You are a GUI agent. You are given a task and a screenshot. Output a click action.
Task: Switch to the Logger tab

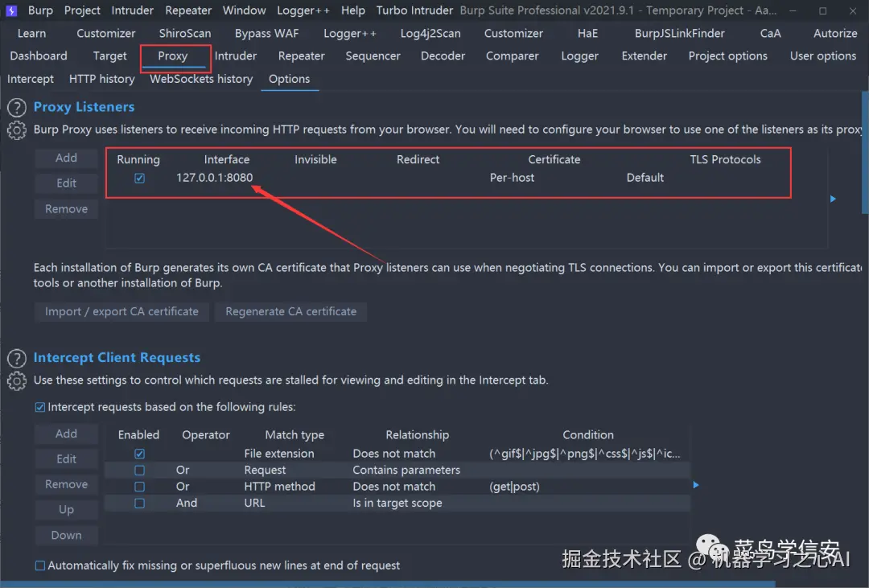point(579,56)
